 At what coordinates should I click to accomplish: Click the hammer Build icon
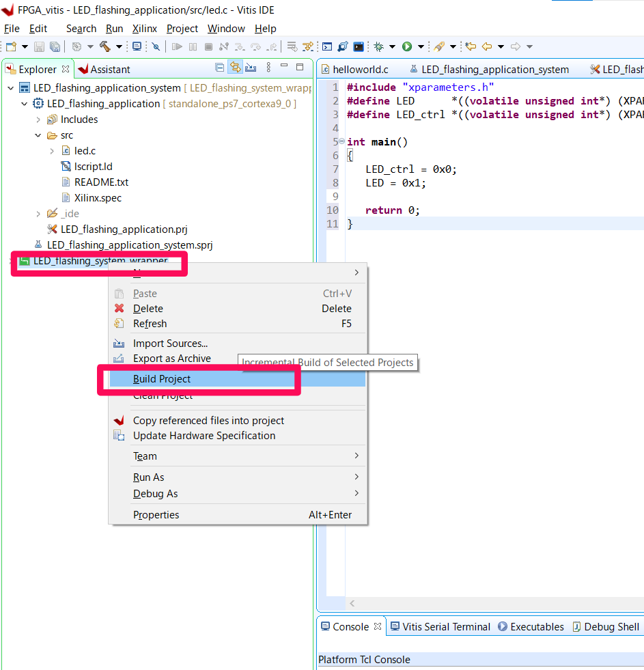(105, 46)
